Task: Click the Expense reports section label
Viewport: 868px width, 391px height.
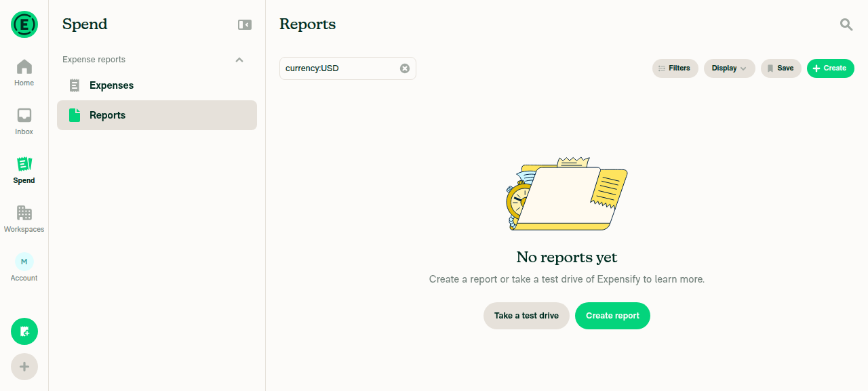Action: click(94, 60)
